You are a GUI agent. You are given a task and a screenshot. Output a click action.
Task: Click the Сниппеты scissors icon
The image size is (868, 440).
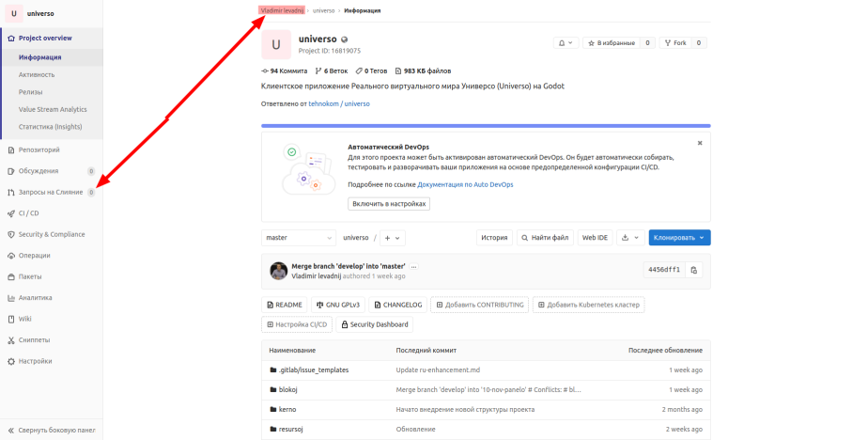point(11,339)
